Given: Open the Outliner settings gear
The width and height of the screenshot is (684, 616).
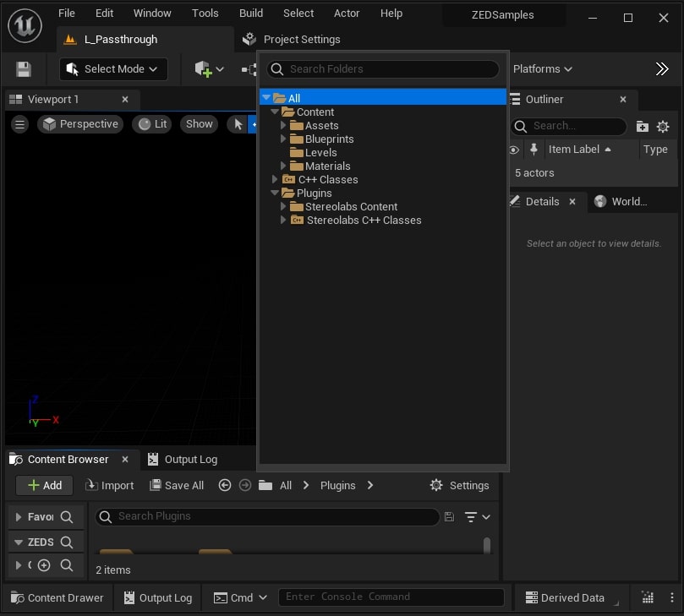Looking at the screenshot, I should (663, 127).
